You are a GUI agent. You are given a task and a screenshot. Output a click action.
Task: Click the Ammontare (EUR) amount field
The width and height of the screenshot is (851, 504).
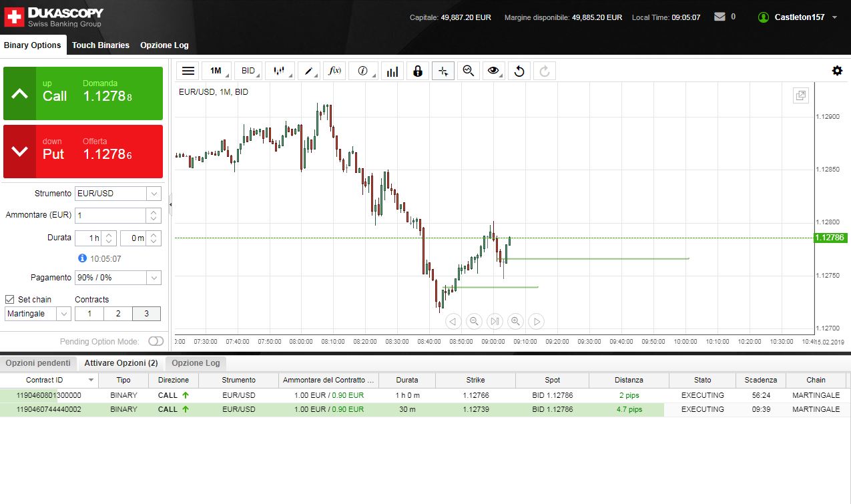(x=109, y=216)
